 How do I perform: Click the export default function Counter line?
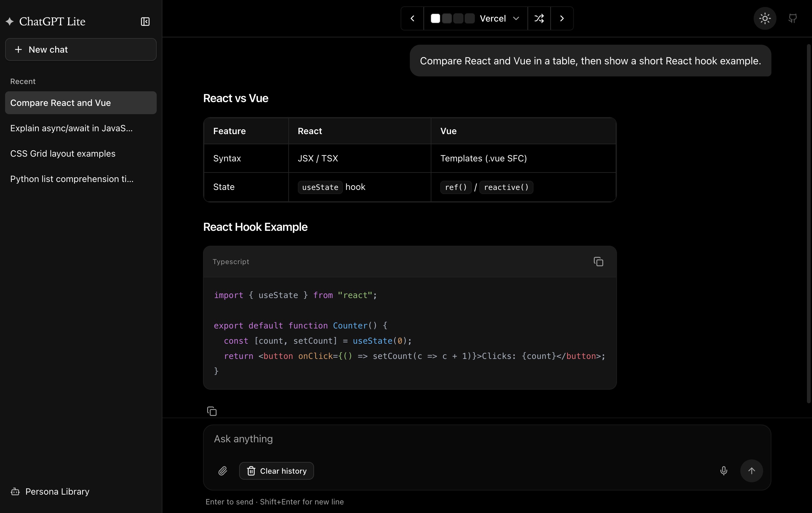click(300, 326)
